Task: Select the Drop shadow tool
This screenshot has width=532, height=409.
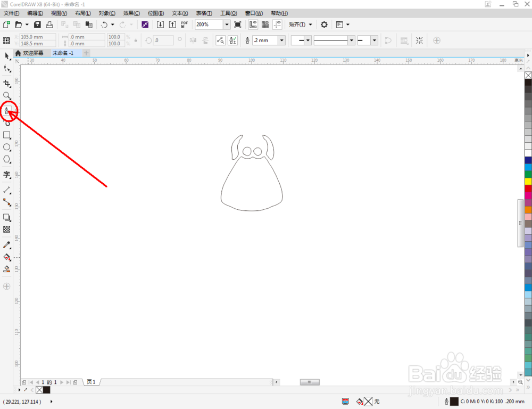Action: coord(7,217)
